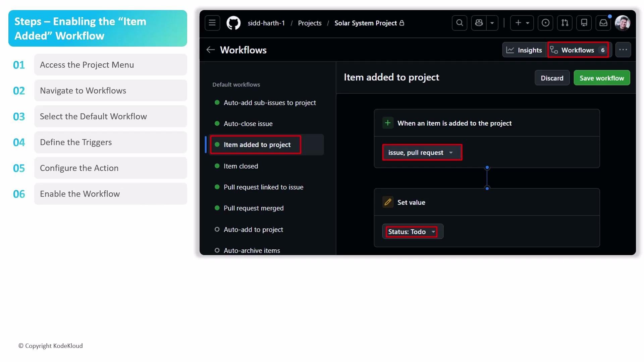Screen dimensions: 644x362
Task: Click the 'Set value' label
Action: click(411, 202)
